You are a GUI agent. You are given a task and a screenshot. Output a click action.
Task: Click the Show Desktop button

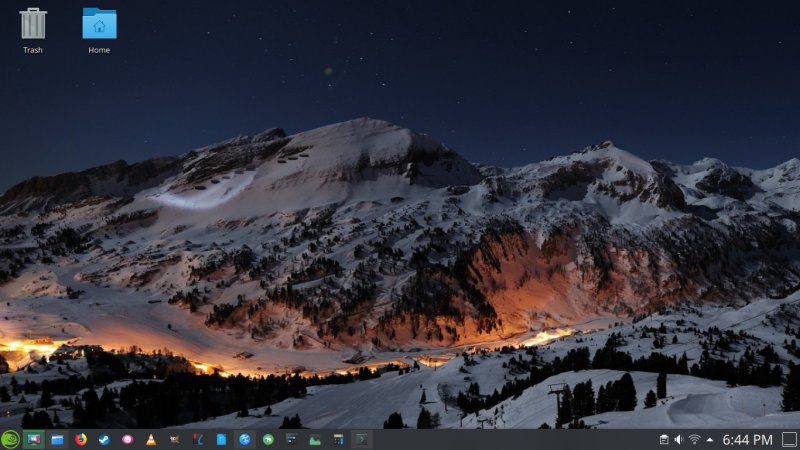789,439
